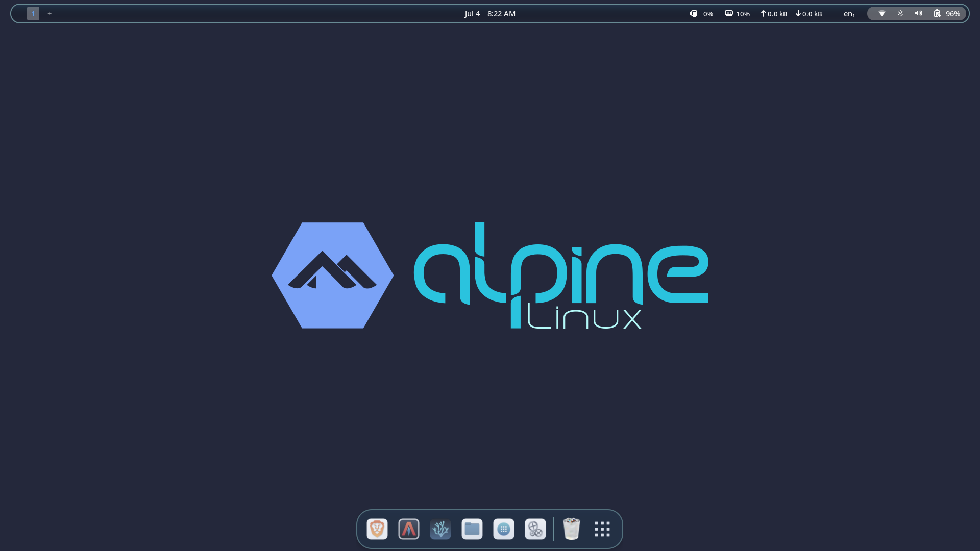The width and height of the screenshot is (980, 551).
Task: Open keyboard layout en menu
Action: coord(849,14)
